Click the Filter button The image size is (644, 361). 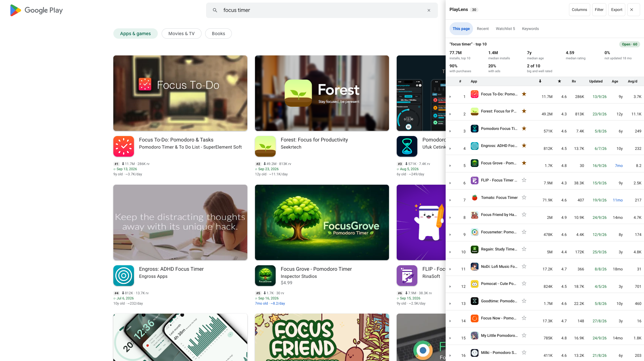point(599,10)
